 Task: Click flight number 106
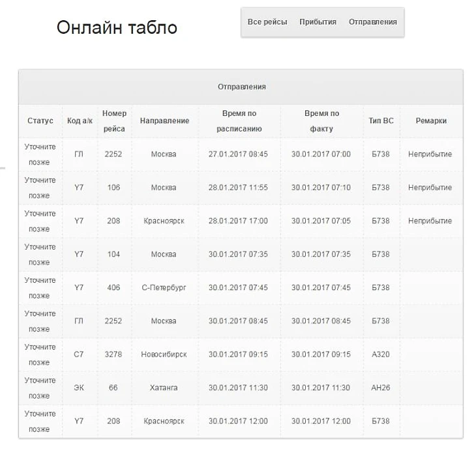click(x=113, y=188)
